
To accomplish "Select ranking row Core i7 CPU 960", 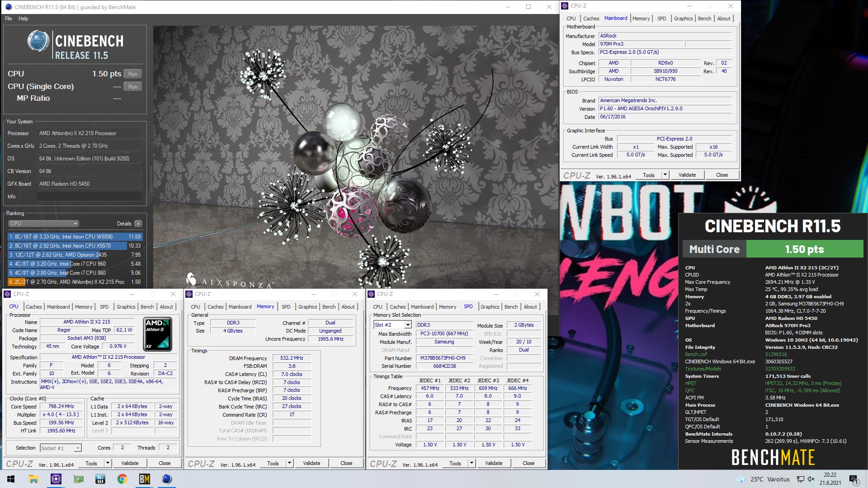I will click(75, 264).
